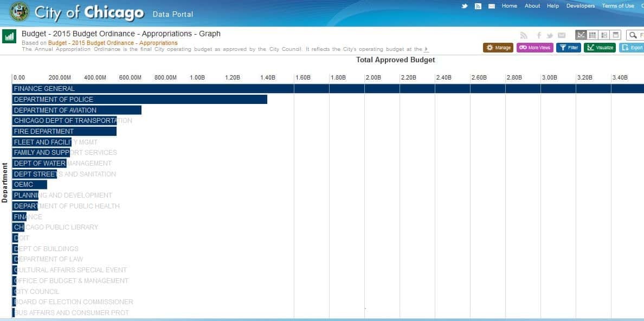Switch to the chart view toggle
This screenshot has height=321, width=644.
tap(581, 35)
